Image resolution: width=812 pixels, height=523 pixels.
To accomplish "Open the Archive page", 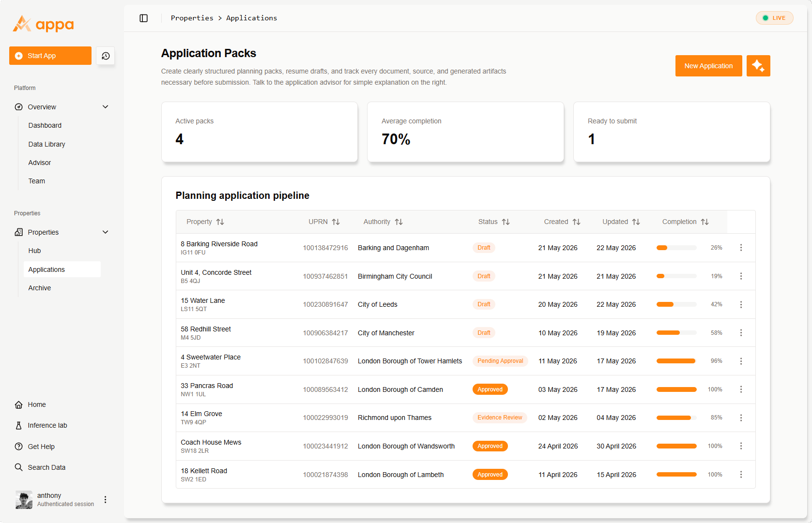I will (40, 288).
